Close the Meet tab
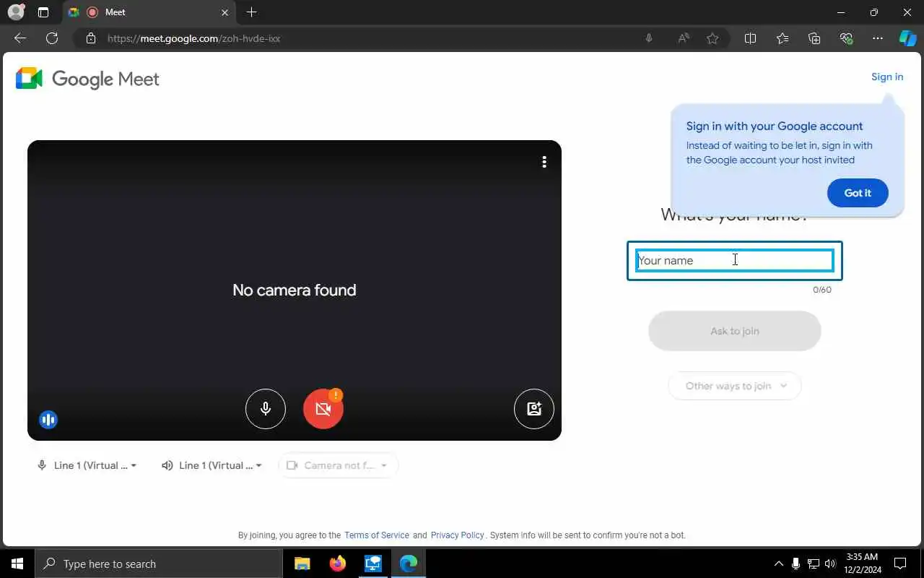The height and width of the screenshot is (578, 924). click(225, 12)
